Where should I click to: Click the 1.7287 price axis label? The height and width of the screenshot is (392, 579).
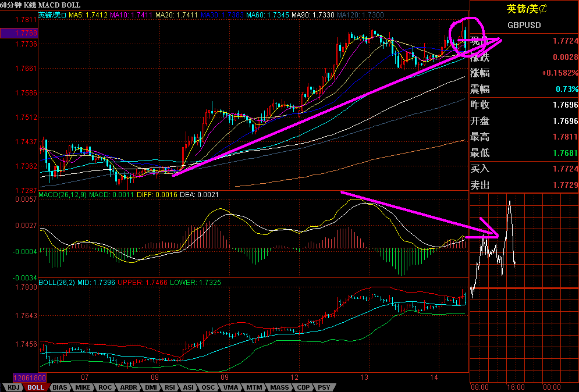[26, 190]
